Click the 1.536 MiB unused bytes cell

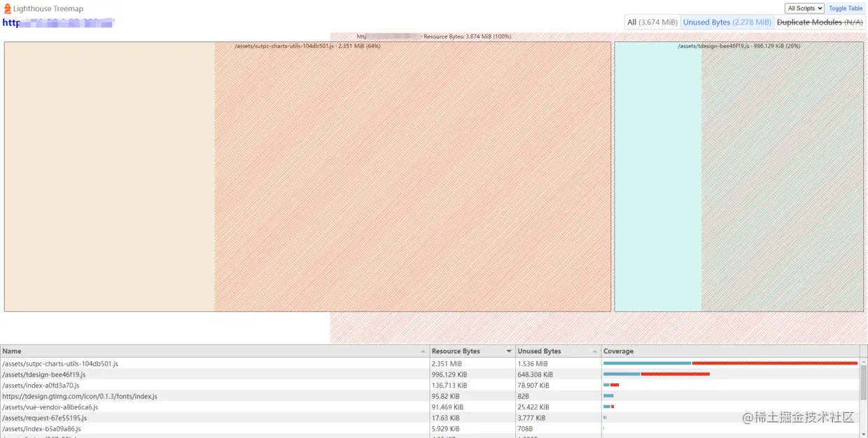point(558,364)
